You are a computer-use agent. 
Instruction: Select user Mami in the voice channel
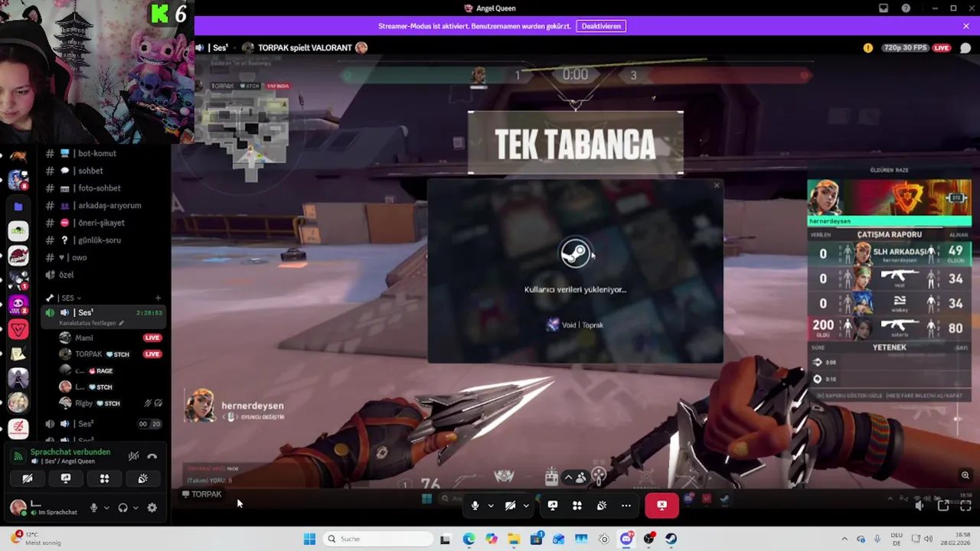83,337
